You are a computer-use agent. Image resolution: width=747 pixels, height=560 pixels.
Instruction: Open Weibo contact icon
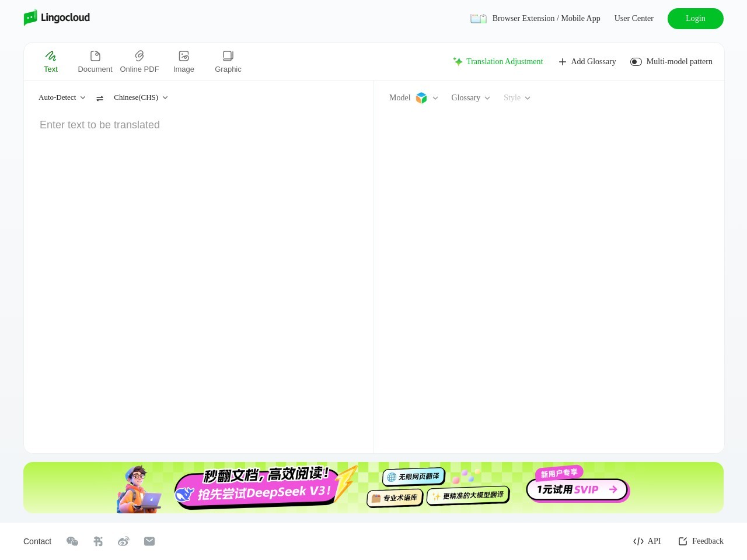(124, 541)
